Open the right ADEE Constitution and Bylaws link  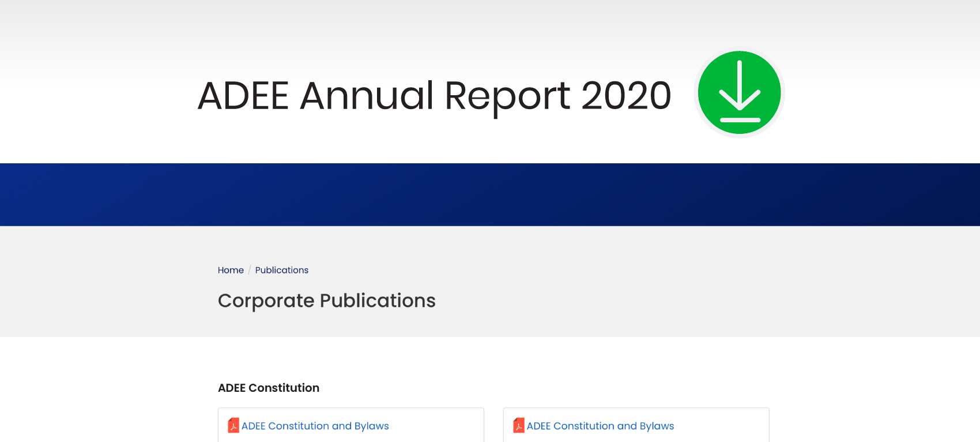[600, 426]
